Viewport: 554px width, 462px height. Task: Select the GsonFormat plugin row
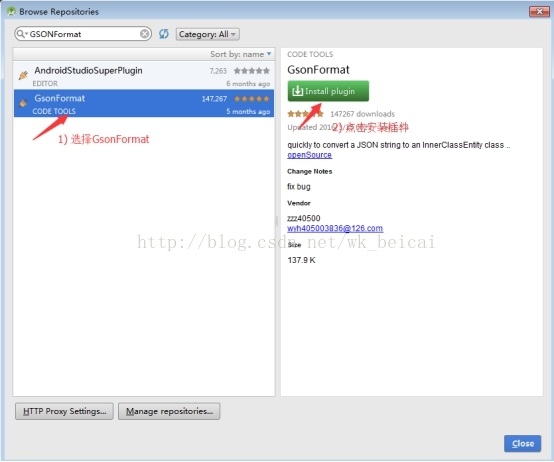[144, 103]
